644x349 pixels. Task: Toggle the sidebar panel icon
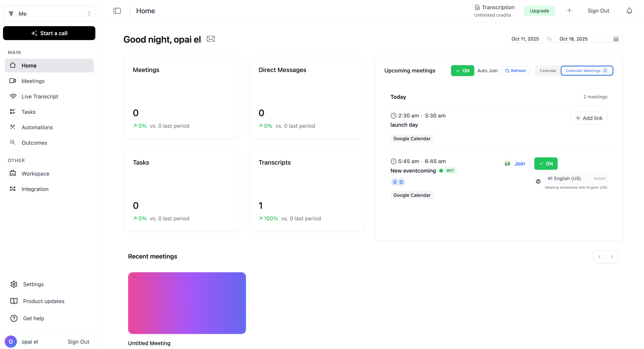coord(117,11)
